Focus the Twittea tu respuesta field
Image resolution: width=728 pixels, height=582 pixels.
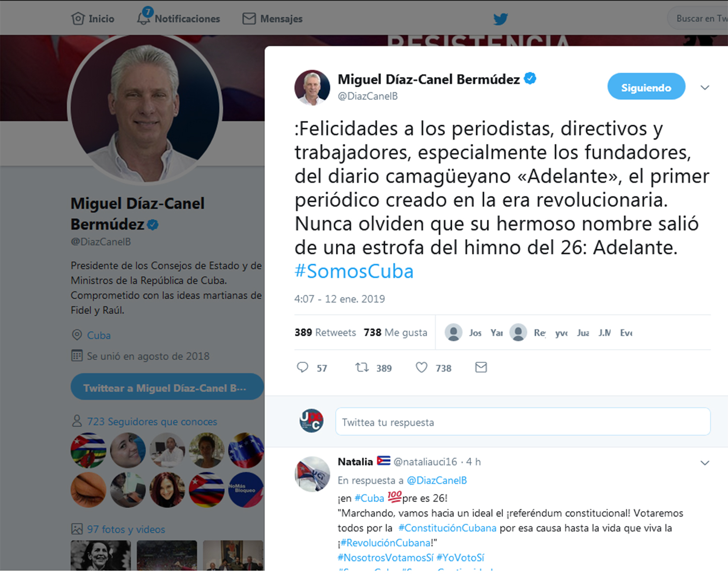pyautogui.click(x=523, y=422)
